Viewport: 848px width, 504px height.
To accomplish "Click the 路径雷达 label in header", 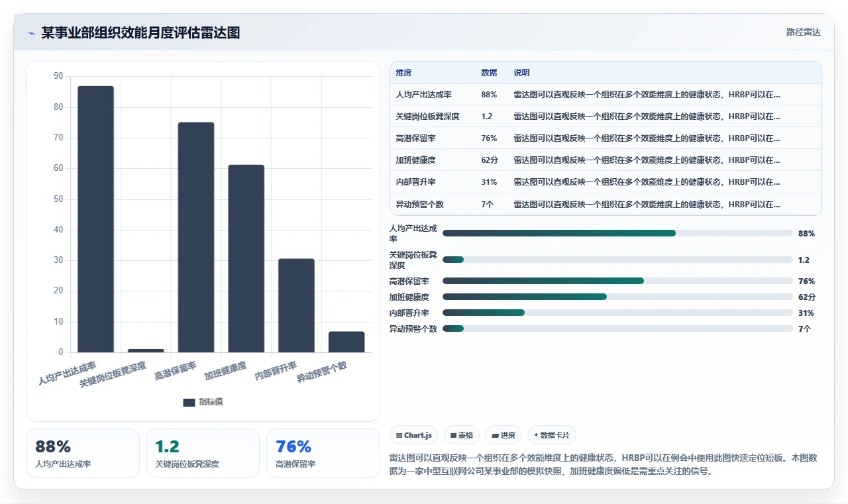I will click(x=803, y=32).
